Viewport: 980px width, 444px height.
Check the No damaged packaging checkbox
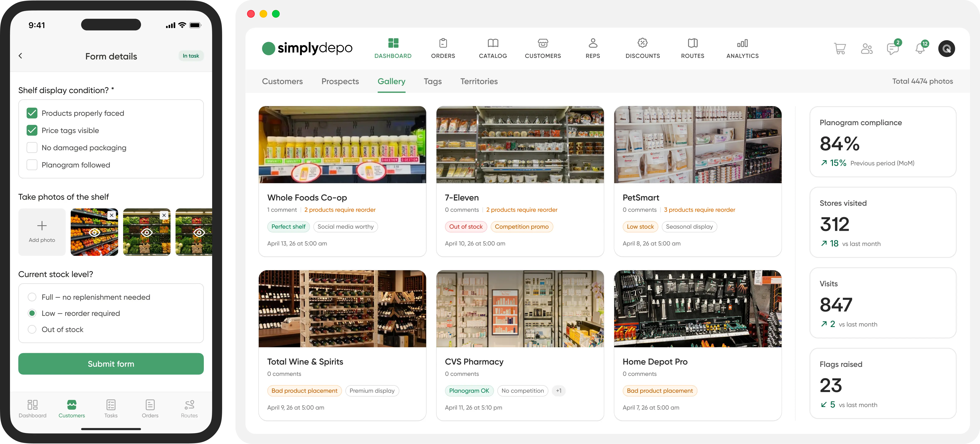pos(32,148)
